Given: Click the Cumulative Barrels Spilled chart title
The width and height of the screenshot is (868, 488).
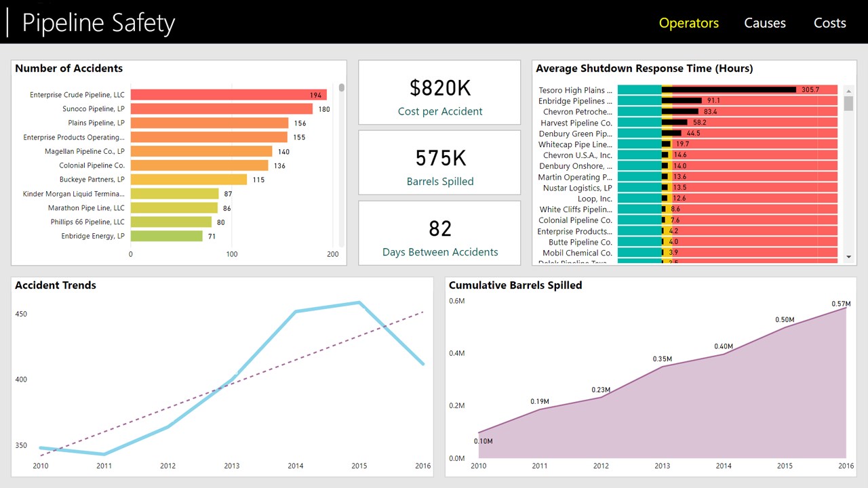Looking at the screenshot, I should 515,285.
